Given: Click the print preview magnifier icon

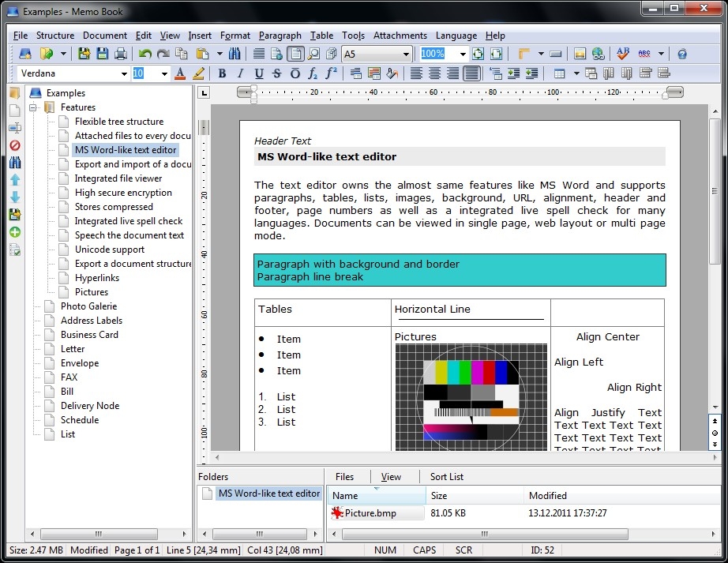Looking at the screenshot, I should [314, 54].
